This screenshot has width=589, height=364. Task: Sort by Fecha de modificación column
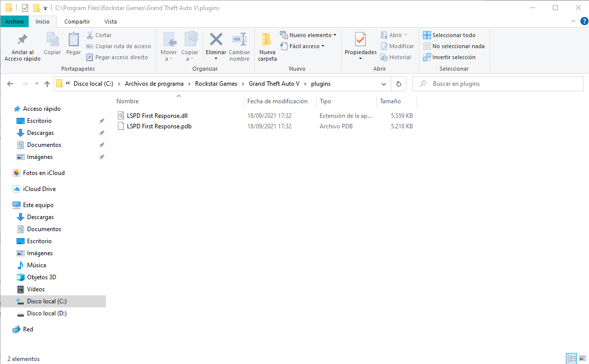point(277,101)
